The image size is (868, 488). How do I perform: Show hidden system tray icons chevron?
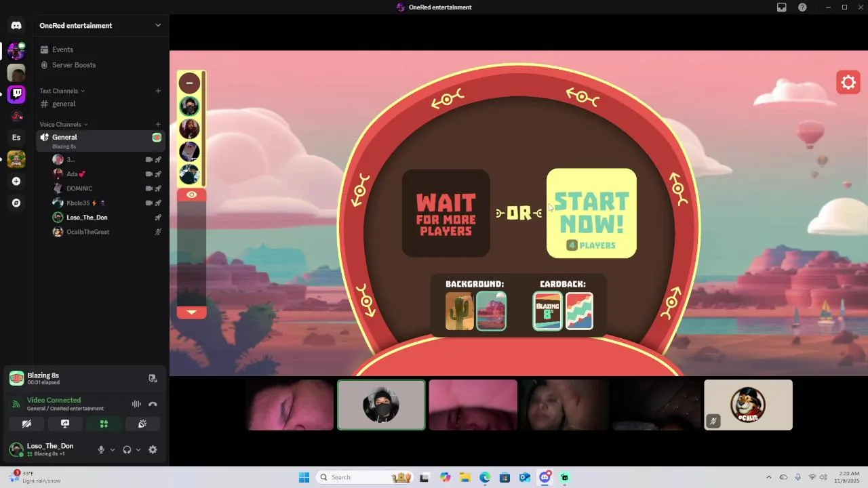coord(768,477)
